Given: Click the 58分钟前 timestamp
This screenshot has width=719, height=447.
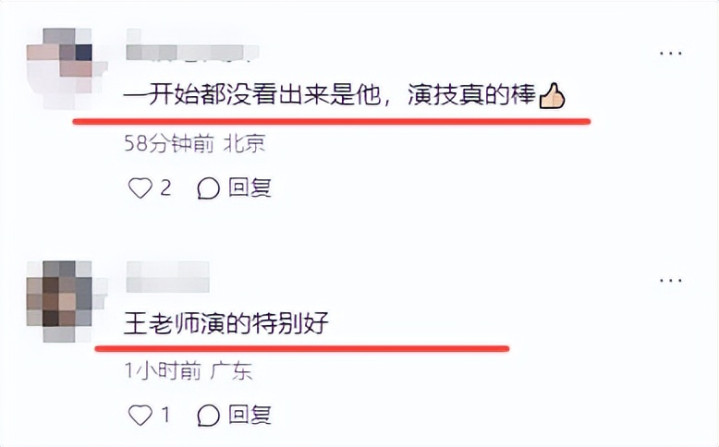Looking at the screenshot, I should (x=169, y=144).
